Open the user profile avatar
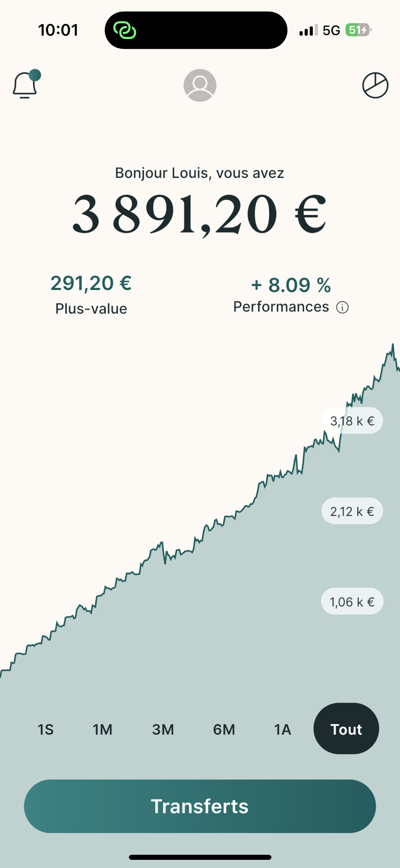The height and width of the screenshot is (868, 400). pyautogui.click(x=200, y=85)
